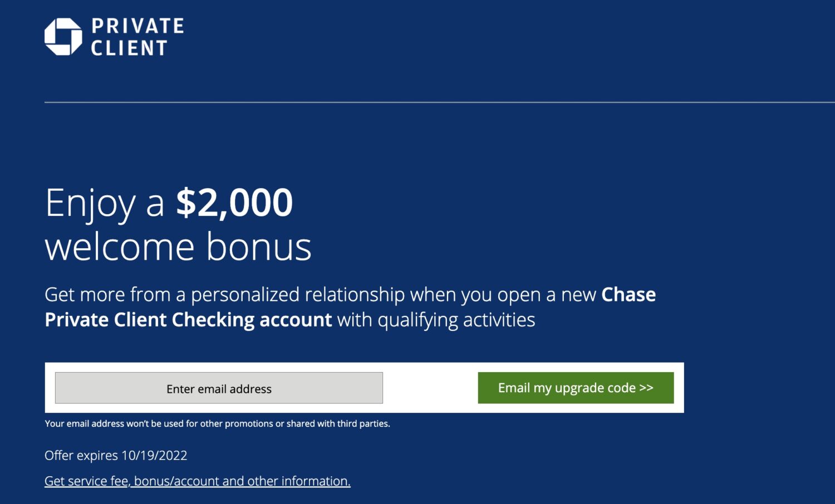835x504 pixels.
Task: Click the >> arrows on the green button
Action: (646, 388)
